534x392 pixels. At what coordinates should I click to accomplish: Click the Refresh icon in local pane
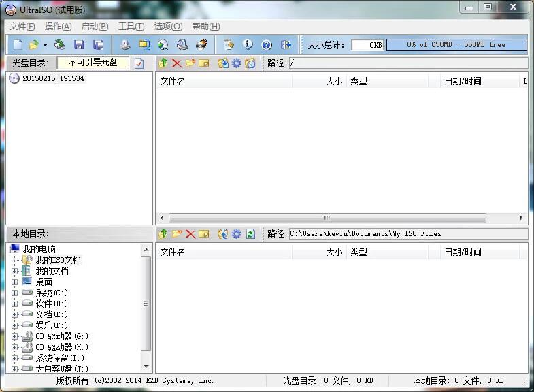tap(250, 234)
